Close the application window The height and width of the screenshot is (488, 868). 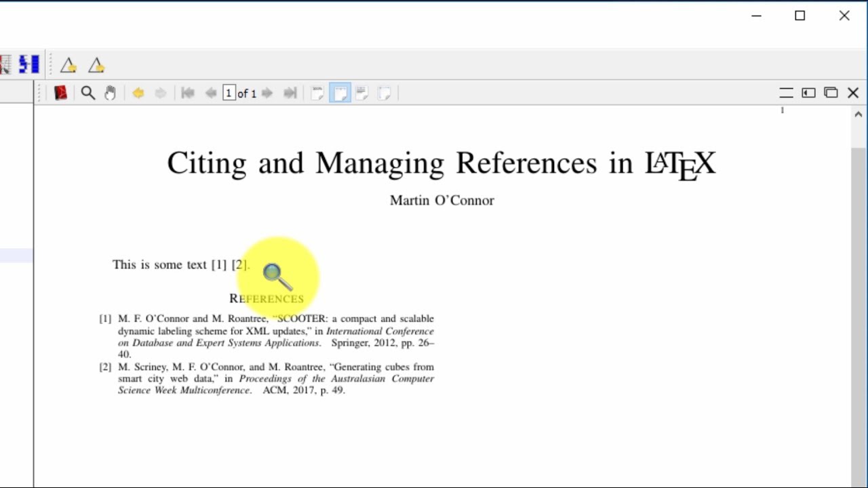(844, 16)
